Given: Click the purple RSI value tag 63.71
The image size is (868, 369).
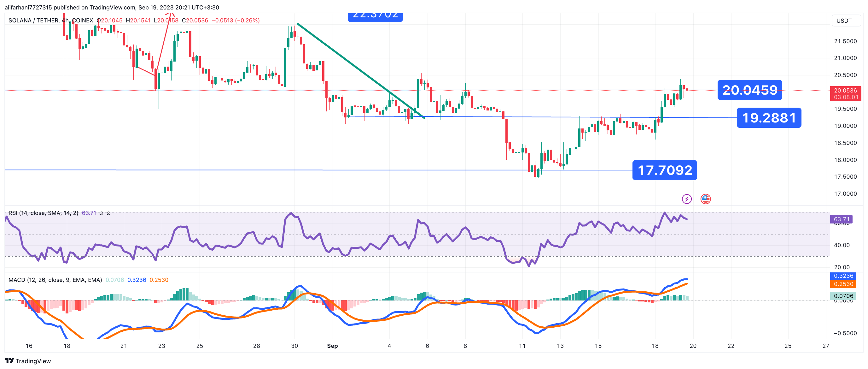Looking at the screenshot, I should pos(841,219).
